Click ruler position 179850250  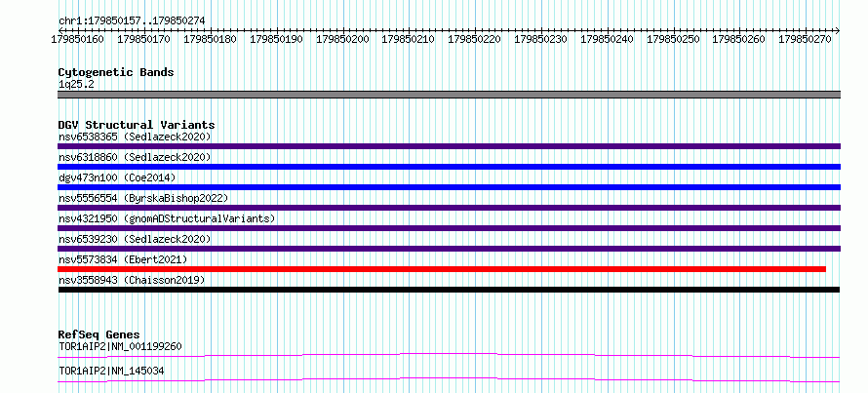673,39
